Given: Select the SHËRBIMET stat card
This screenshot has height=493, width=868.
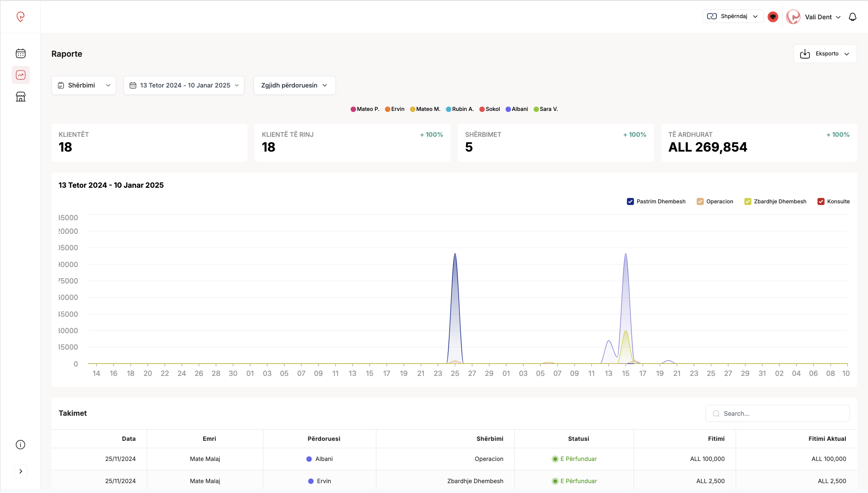Looking at the screenshot, I should pos(556,143).
